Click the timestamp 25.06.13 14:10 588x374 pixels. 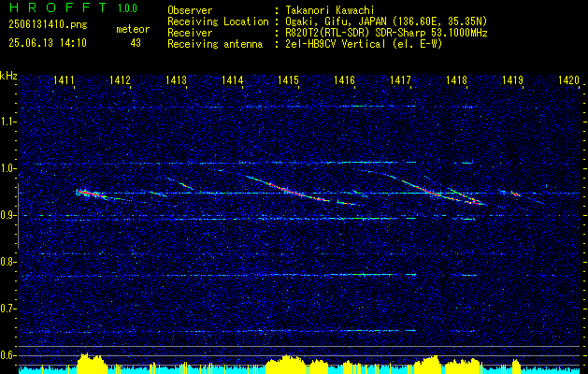click(x=48, y=43)
